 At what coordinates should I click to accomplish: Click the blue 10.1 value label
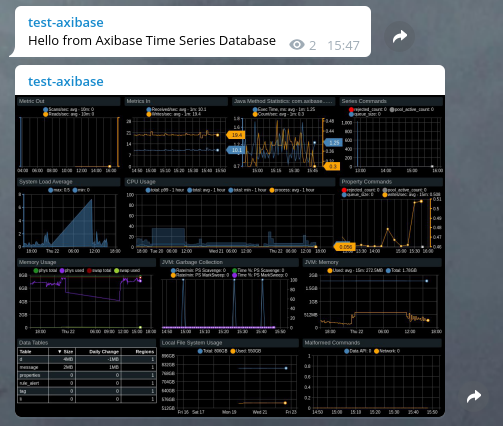point(236,150)
